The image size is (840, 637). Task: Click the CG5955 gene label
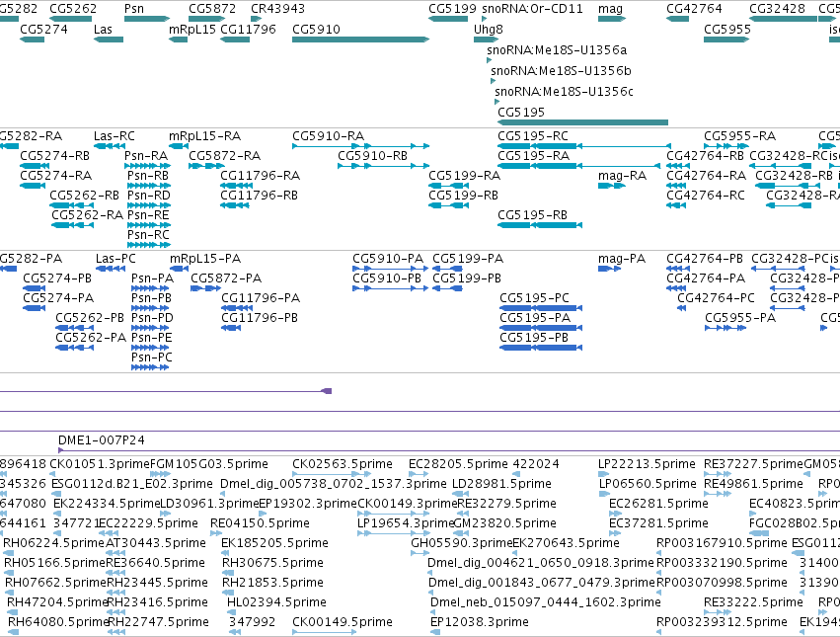(x=727, y=29)
